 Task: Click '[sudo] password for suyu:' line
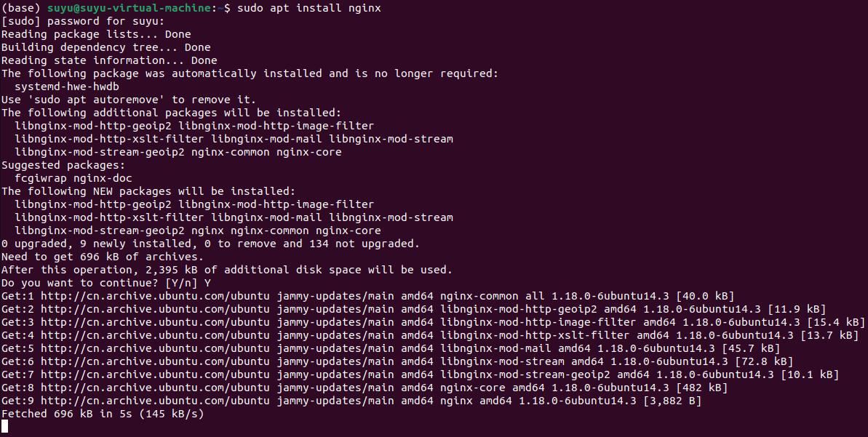coord(83,21)
